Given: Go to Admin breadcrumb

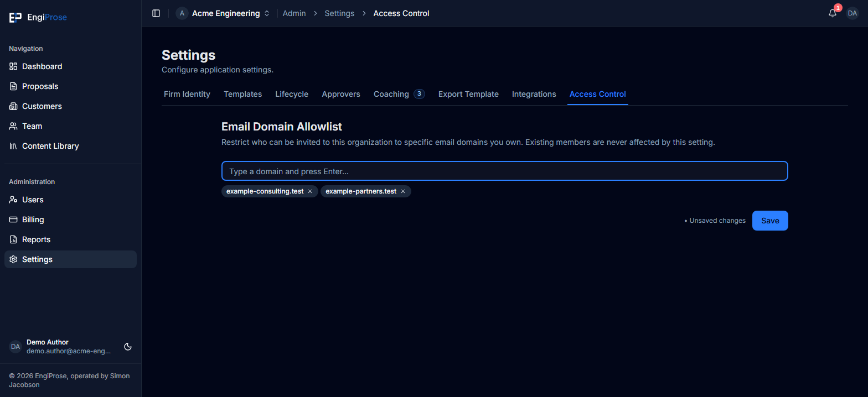Looking at the screenshot, I should pyautogui.click(x=294, y=13).
